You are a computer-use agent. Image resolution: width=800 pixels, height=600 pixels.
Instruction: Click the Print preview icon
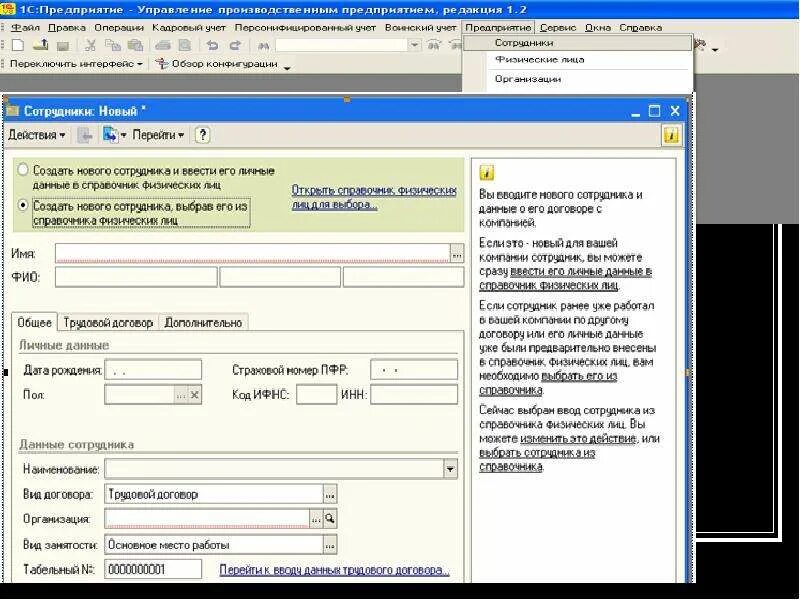[x=184, y=45]
